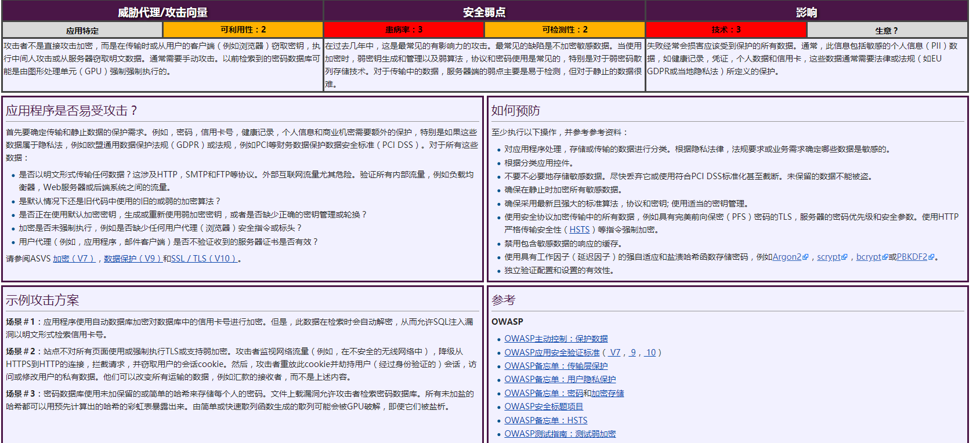Follow the HSTS link in prevention list
This screenshot has height=443, width=980.
pos(579,230)
